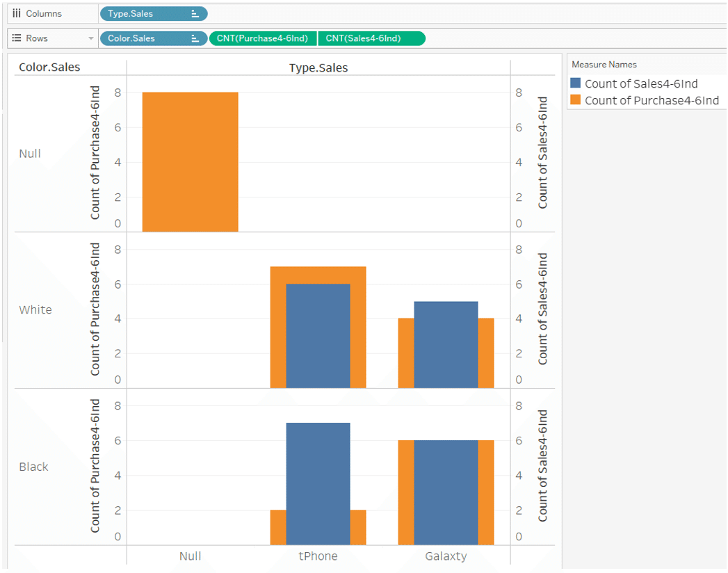Click sort icon on Color.Sales pill
728x573 pixels.
[x=195, y=38]
